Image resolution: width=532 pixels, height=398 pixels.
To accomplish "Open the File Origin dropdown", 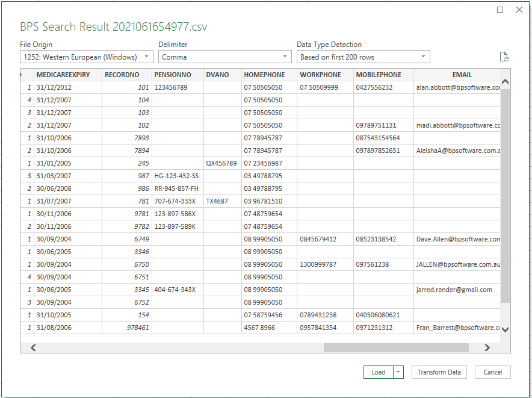I will coord(87,57).
